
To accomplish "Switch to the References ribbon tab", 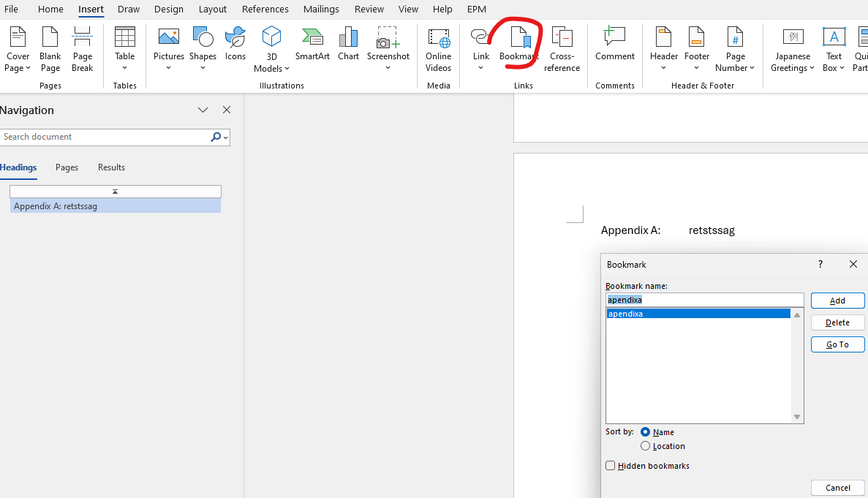I will click(x=265, y=9).
